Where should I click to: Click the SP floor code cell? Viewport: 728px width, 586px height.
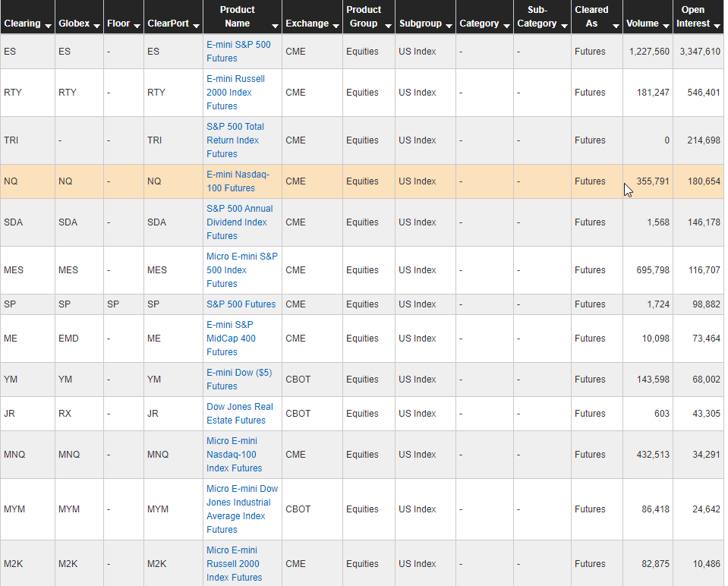124,304
